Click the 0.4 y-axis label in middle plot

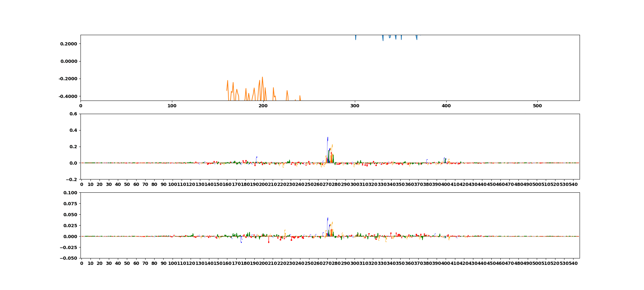tap(73, 130)
